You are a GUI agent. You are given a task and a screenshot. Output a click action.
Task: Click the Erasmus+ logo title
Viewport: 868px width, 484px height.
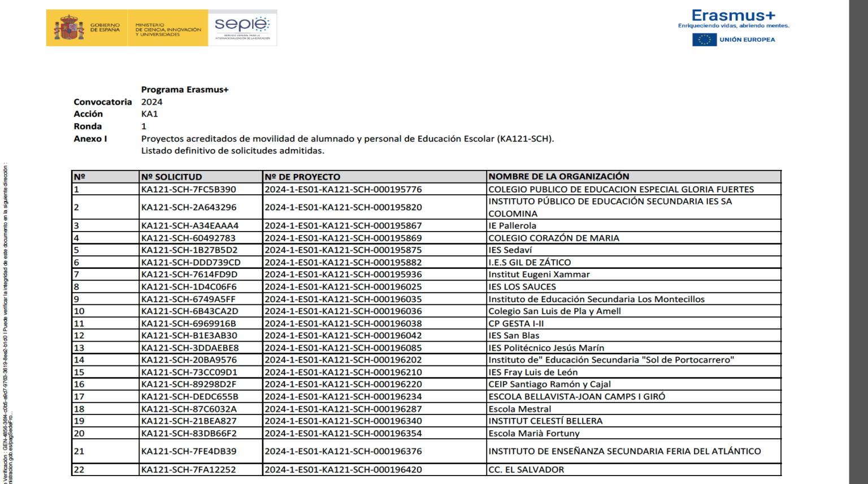[x=733, y=16]
